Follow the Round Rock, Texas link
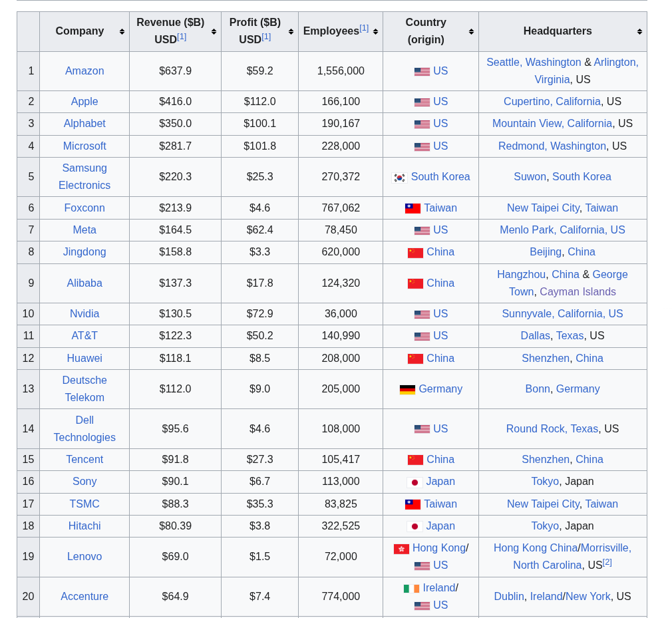672x618 pixels. 552,428
